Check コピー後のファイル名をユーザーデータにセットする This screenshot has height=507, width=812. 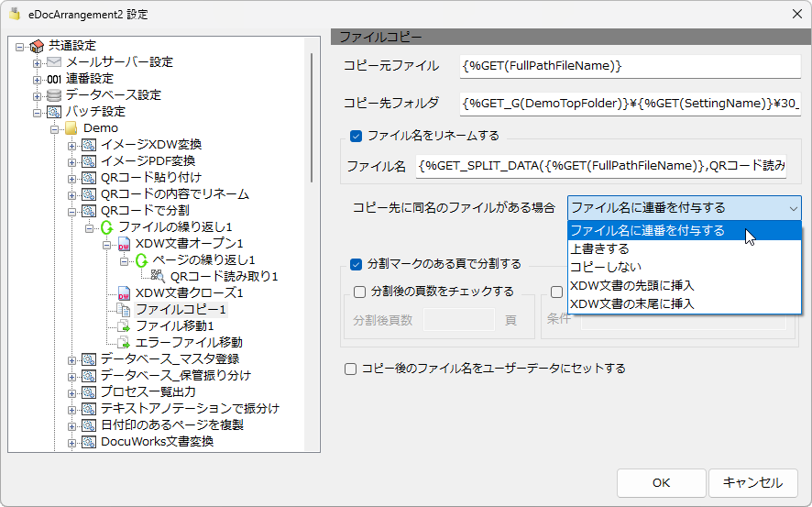click(351, 369)
